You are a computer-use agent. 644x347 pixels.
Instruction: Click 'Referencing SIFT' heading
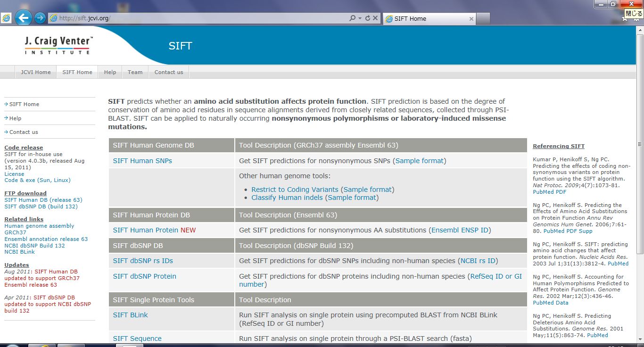pyautogui.click(x=559, y=146)
